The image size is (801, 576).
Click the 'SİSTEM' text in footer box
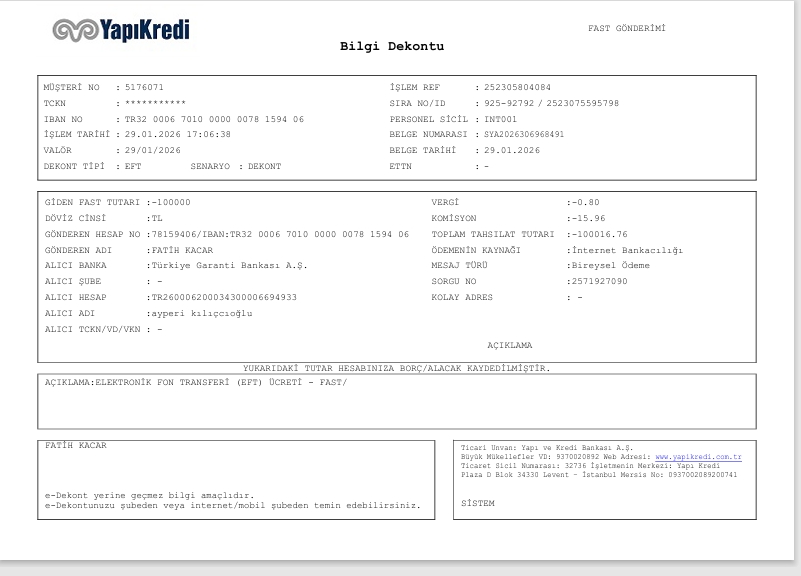tap(478, 503)
